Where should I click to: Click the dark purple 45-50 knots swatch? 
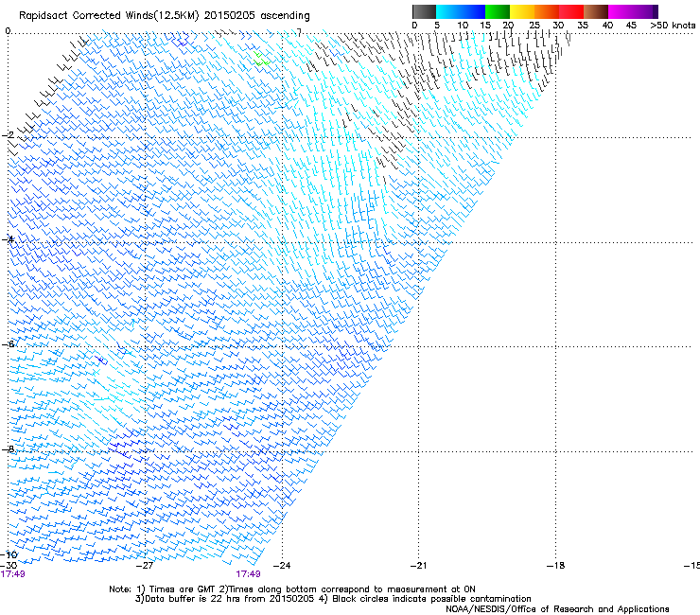click(x=645, y=11)
